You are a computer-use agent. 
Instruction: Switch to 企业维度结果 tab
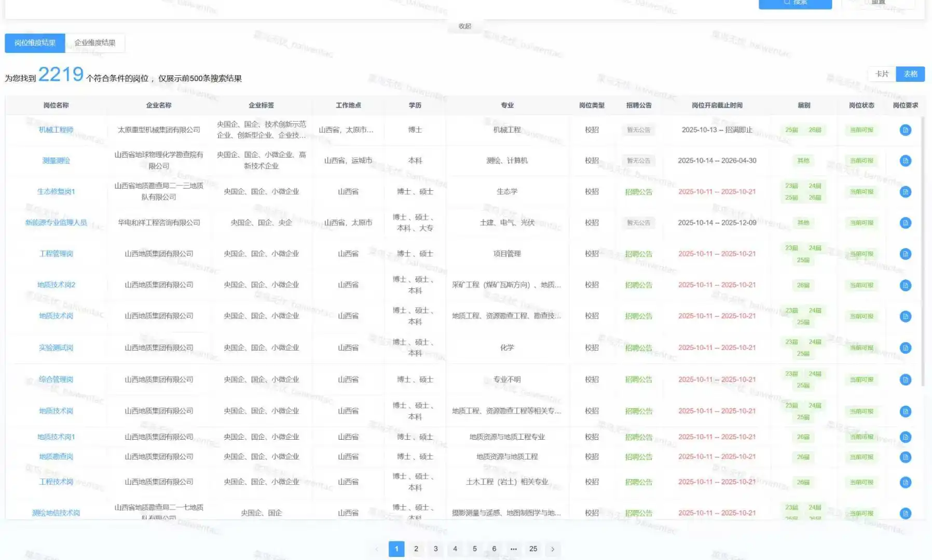95,43
